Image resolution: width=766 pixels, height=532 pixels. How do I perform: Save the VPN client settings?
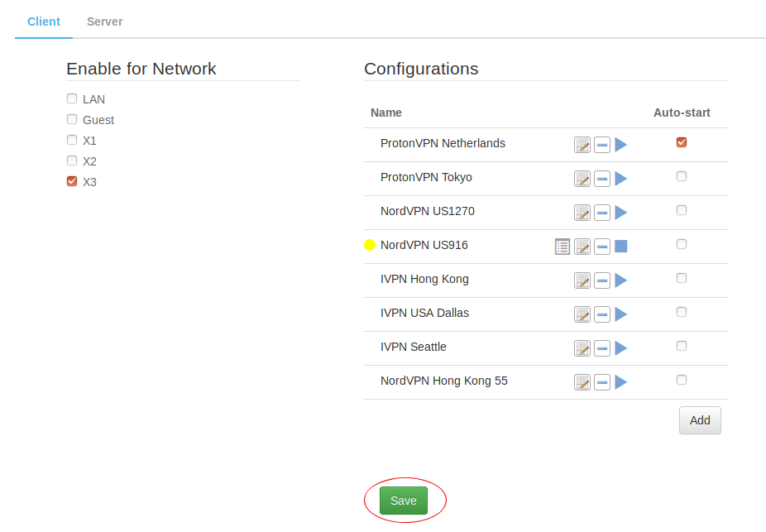[x=404, y=501]
